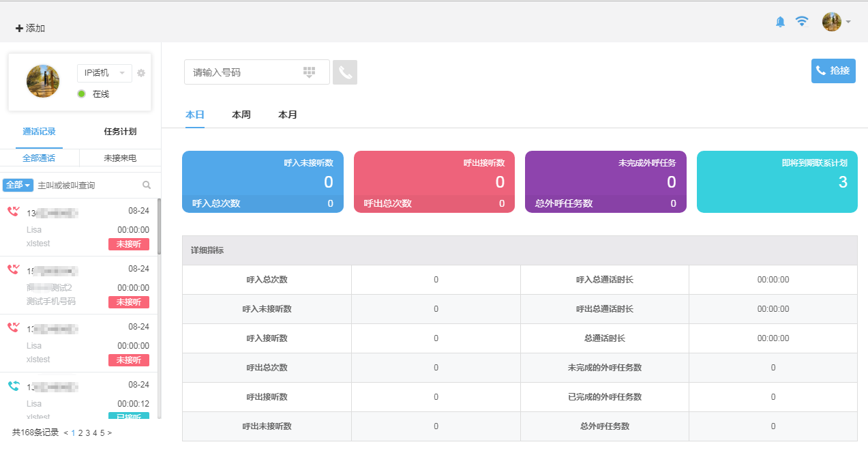Click the previous page arrow in pagination
The width and height of the screenshot is (868, 453).
tap(66, 433)
